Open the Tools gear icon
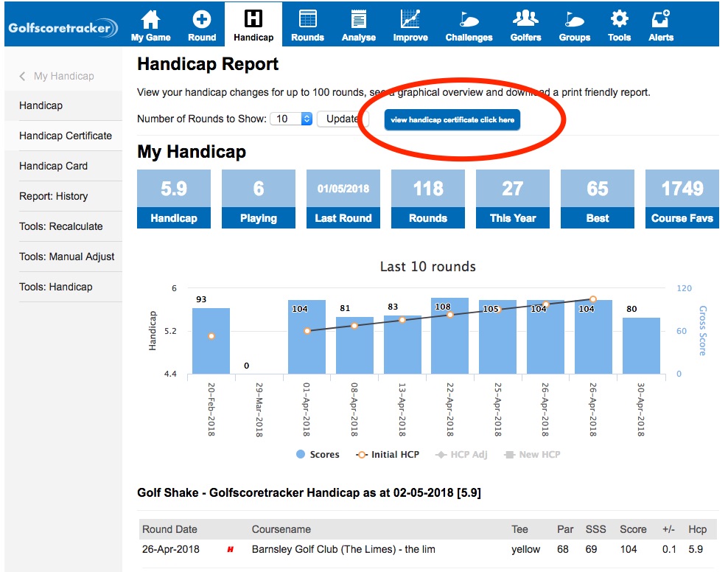The image size is (728, 572). pos(619,20)
